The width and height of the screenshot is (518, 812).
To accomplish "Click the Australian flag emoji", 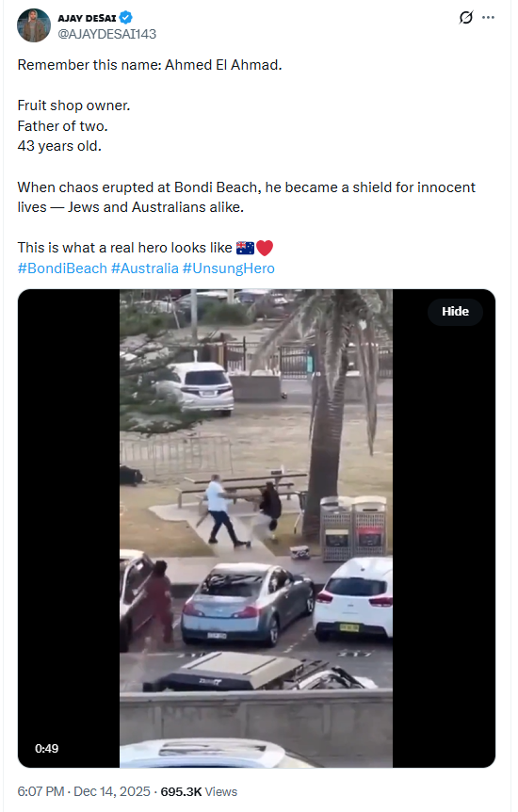I will pos(246,248).
